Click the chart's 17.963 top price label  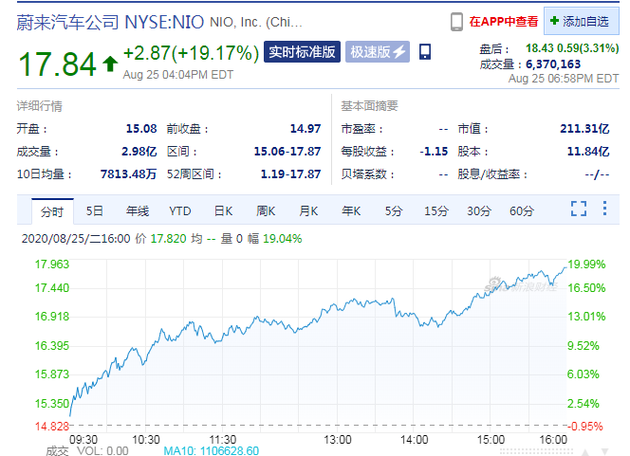[x=52, y=264]
